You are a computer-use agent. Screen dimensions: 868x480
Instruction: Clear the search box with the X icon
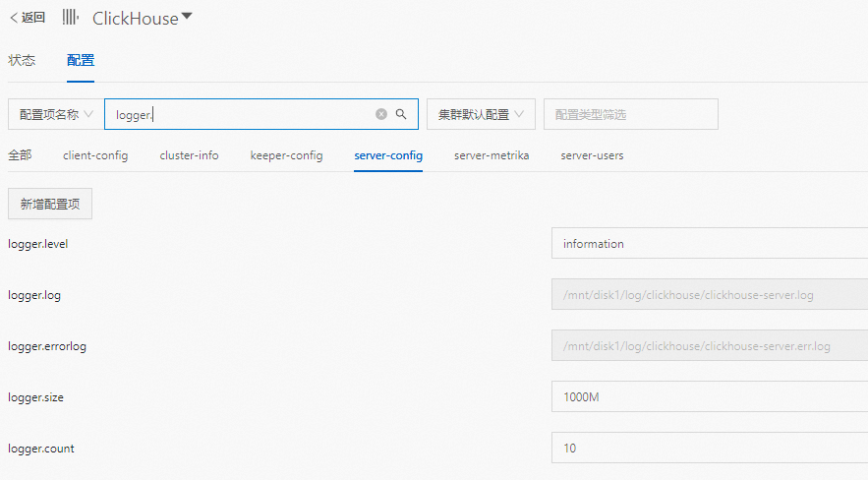[x=381, y=114]
